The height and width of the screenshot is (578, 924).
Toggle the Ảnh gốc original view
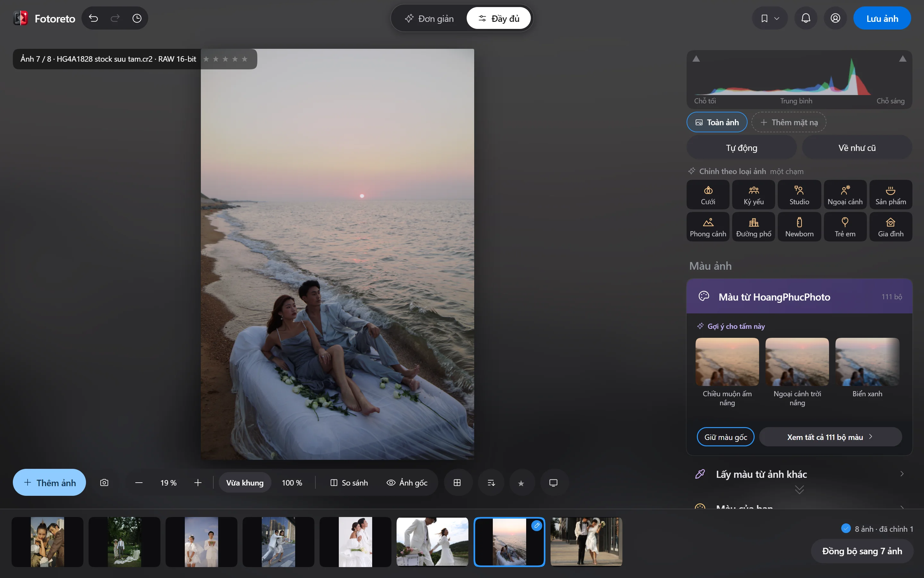click(x=407, y=483)
